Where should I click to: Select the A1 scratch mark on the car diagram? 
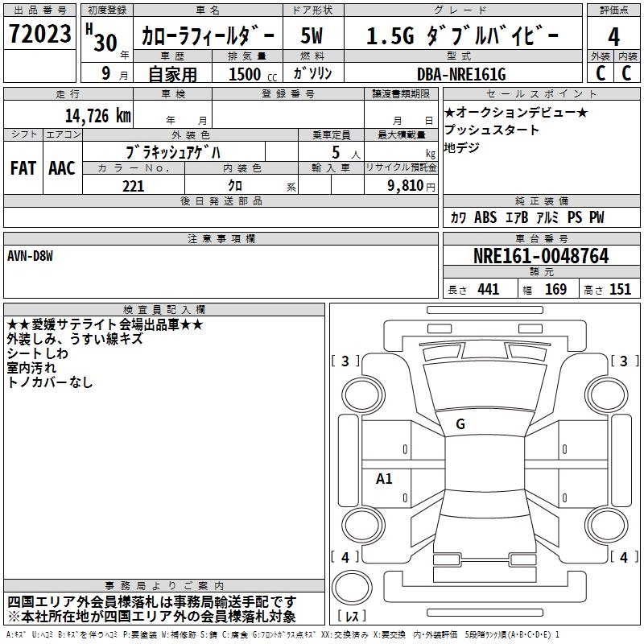coord(384,478)
